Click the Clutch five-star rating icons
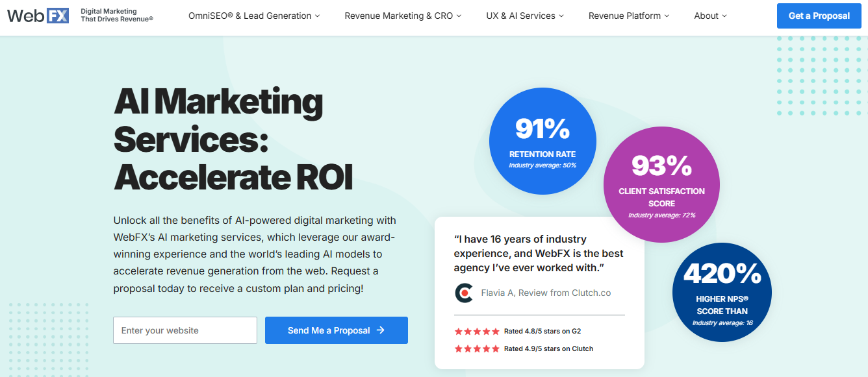The height and width of the screenshot is (377, 868). click(477, 348)
